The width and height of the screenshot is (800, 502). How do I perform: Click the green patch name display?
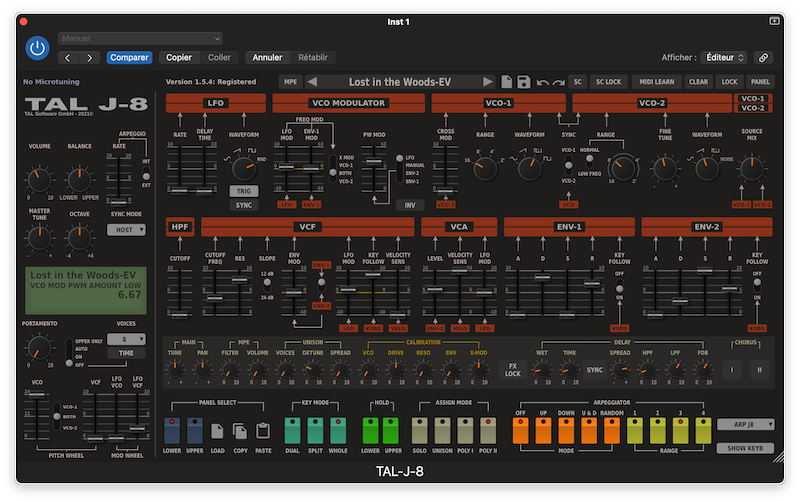click(86, 290)
